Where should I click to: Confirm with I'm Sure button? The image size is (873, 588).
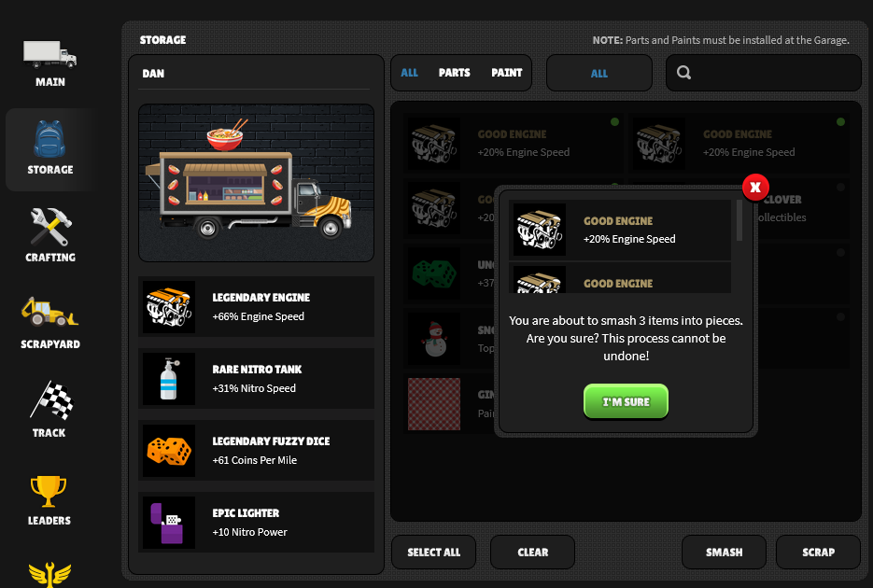pos(626,401)
